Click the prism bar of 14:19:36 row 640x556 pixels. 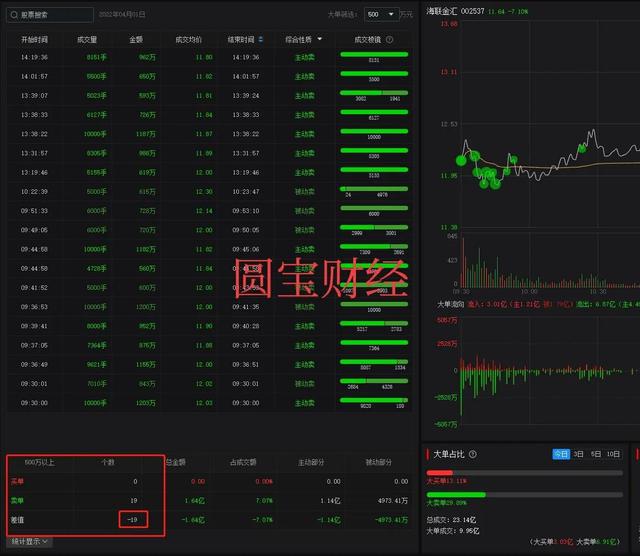(374, 54)
